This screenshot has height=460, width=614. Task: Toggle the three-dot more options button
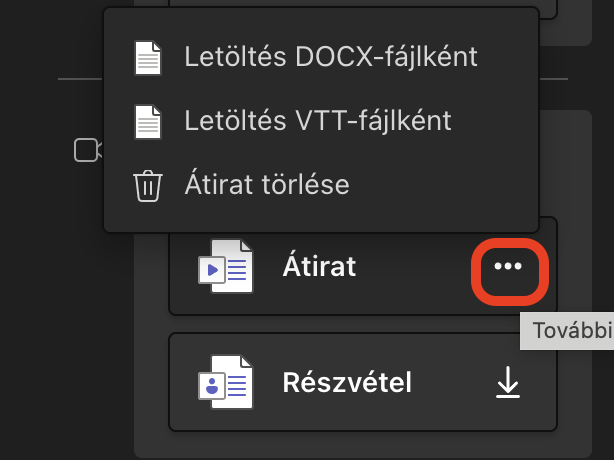508,266
